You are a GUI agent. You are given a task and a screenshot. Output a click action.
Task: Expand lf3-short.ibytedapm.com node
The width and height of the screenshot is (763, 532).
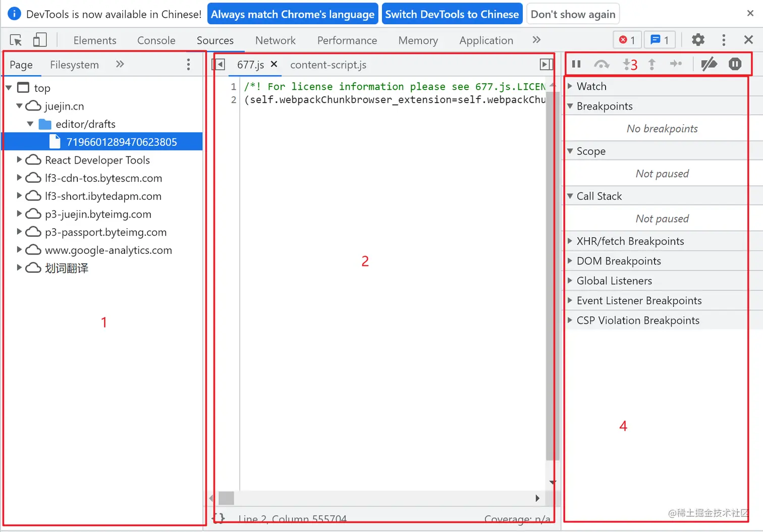coord(19,195)
